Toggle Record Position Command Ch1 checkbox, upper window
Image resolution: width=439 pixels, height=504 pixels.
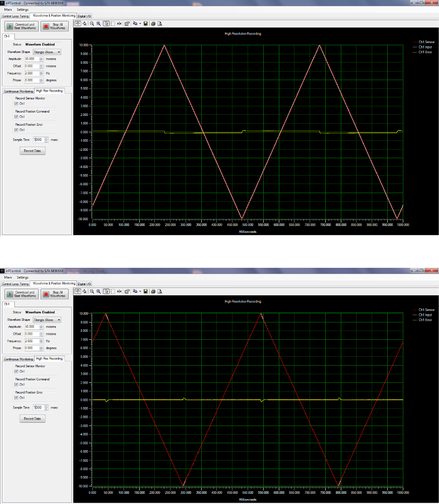click(16, 117)
